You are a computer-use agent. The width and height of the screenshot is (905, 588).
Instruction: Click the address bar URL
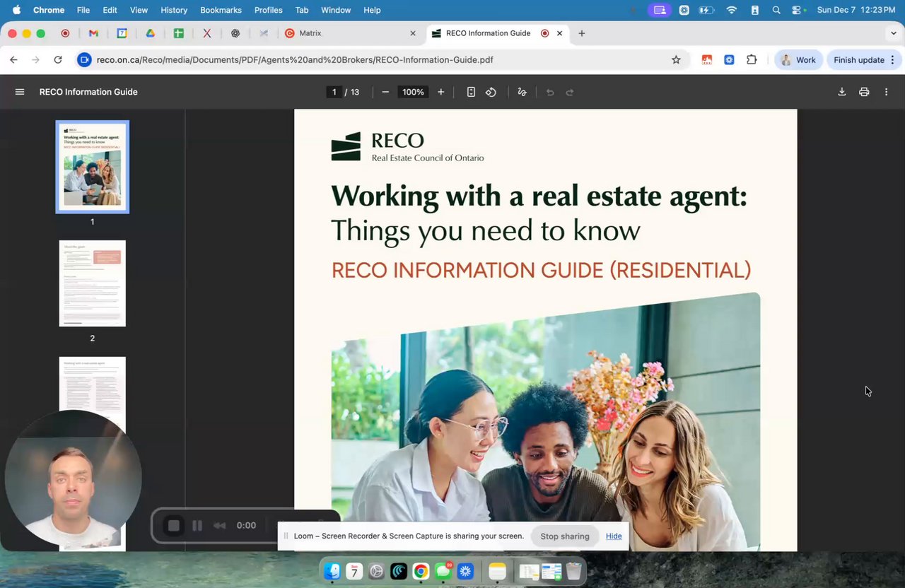point(295,60)
